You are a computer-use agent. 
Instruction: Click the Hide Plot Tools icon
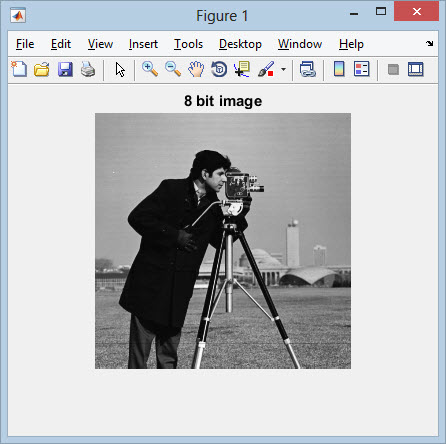(393, 69)
